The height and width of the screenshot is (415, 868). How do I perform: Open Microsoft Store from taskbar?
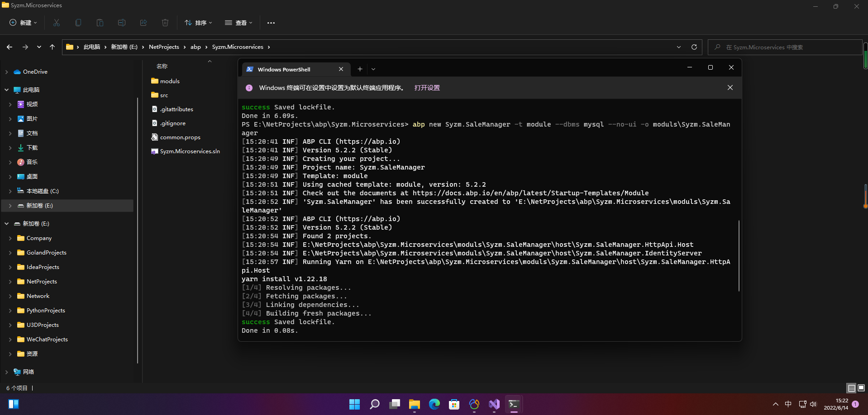pos(454,404)
